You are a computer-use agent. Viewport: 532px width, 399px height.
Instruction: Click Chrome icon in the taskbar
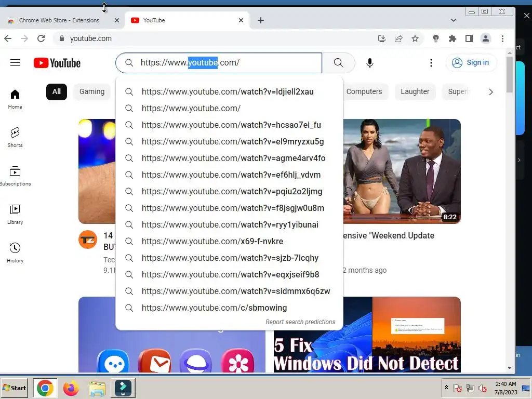point(45,388)
